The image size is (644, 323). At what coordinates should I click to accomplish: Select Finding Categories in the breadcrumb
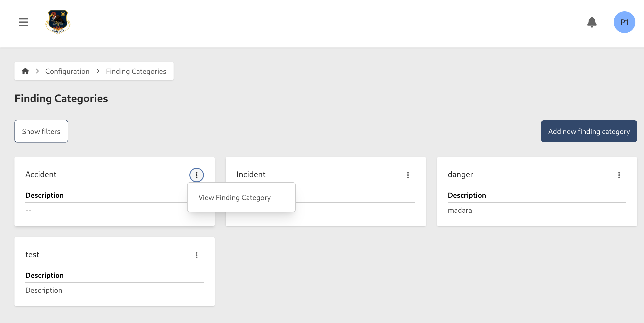136,71
